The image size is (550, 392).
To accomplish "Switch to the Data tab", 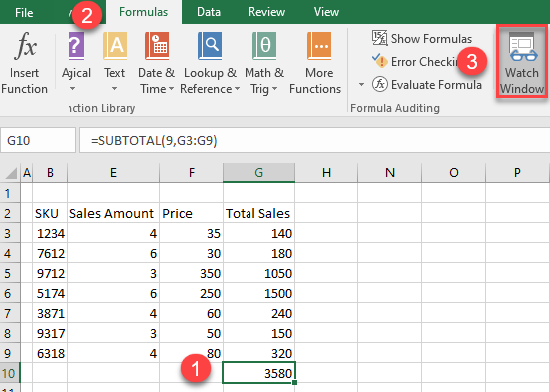I will click(209, 12).
